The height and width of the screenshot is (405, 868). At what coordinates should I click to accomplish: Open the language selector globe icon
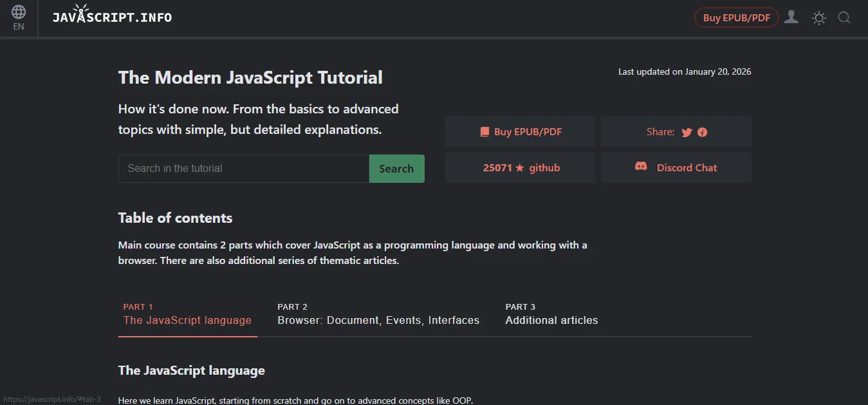tap(18, 10)
